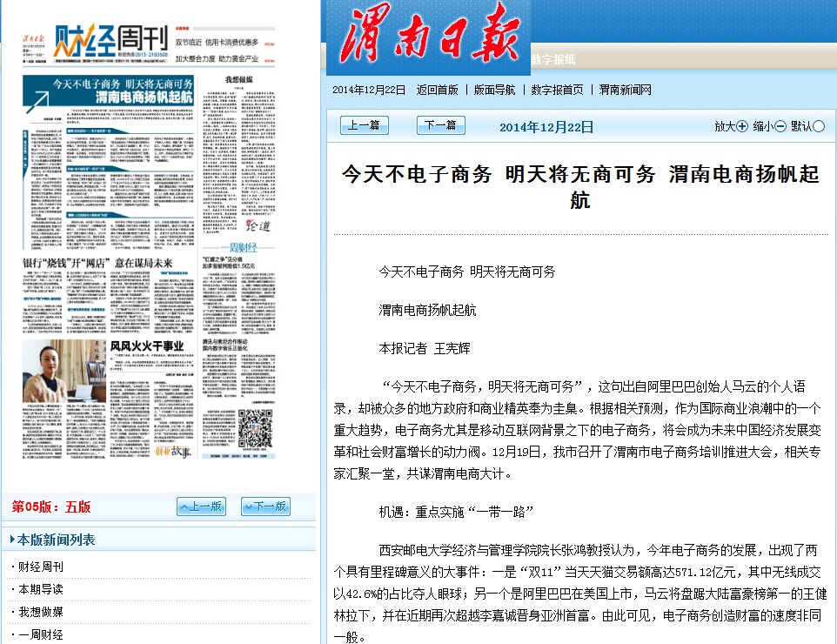Visit the 渭南新闻网 link
The width and height of the screenshot is (837, 644).
[x=626, y=90]
